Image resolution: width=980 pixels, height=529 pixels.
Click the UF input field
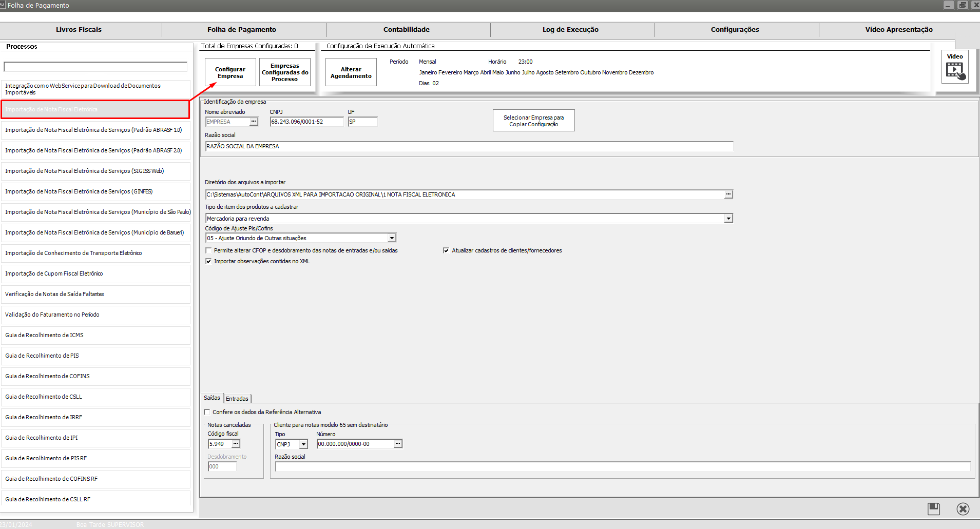[x=363, y=122]
